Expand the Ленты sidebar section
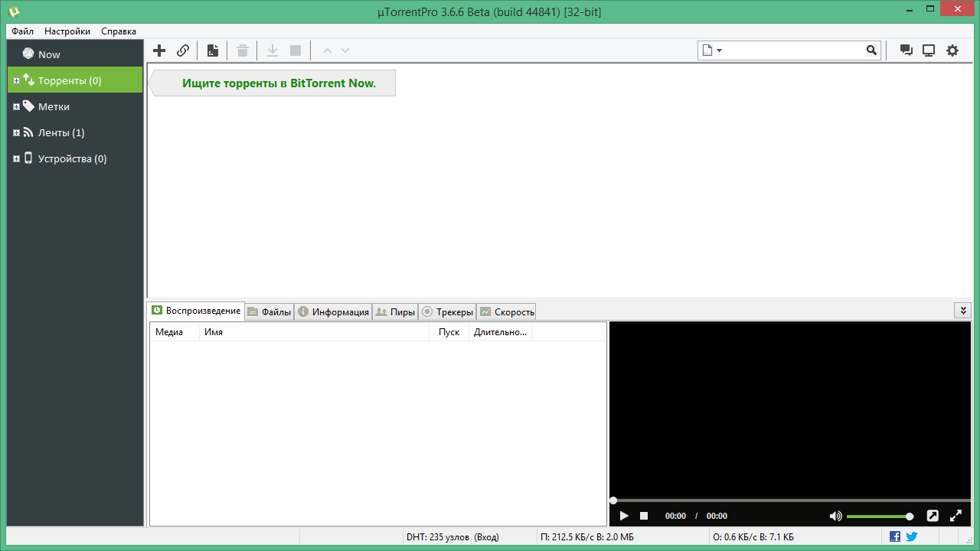This screenshot has width=980, height=551. (x=16, y=132)
